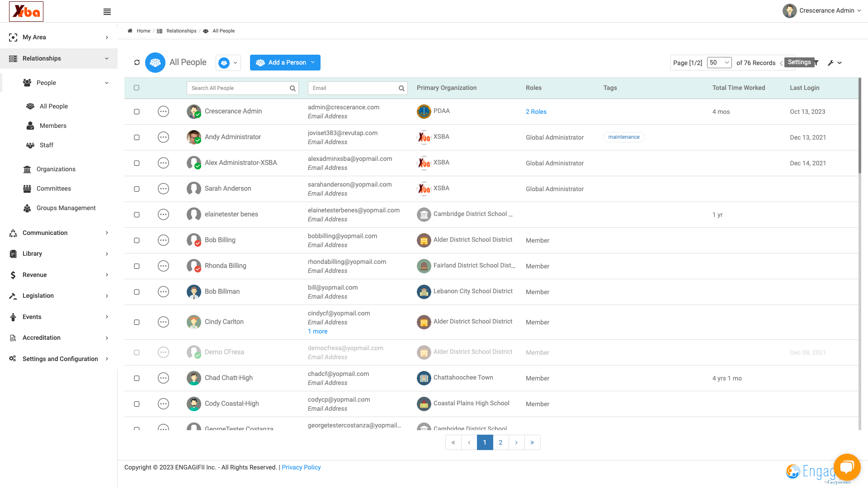Click the refresh icon beside All People
This screenshot has height=488, width=868.
(x=137, y=62)
